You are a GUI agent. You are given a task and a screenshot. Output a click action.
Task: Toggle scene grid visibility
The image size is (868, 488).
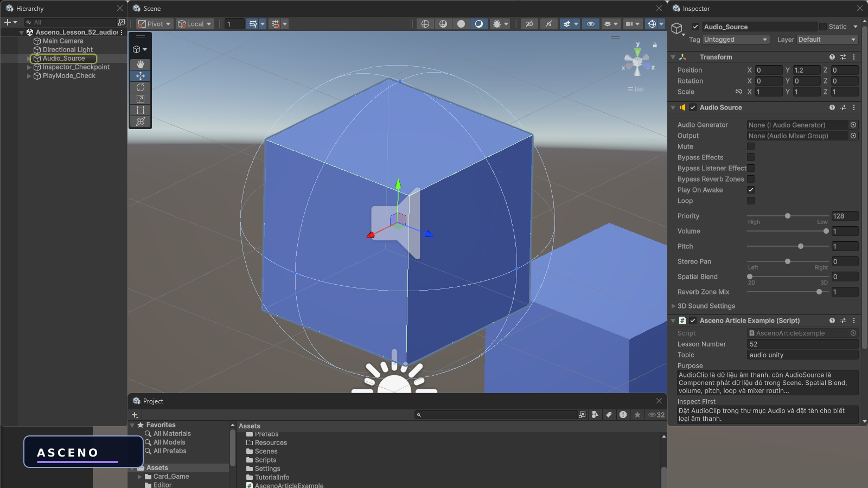(x=253, y=24)
